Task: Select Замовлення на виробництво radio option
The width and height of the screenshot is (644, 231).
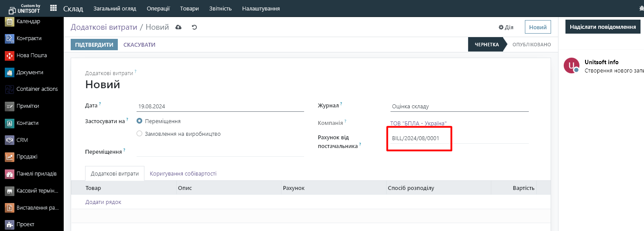Action: pyautogui.click(x=140, y=134)
